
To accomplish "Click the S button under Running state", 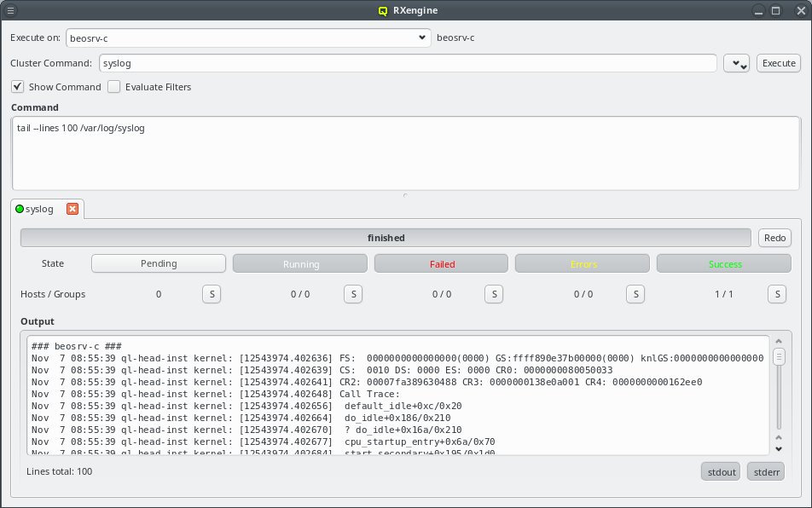I will [353, 294].
